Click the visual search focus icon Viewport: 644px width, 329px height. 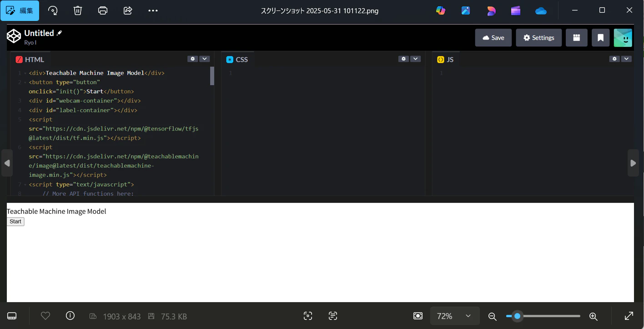pyautogui.click(x=308, y=316)
